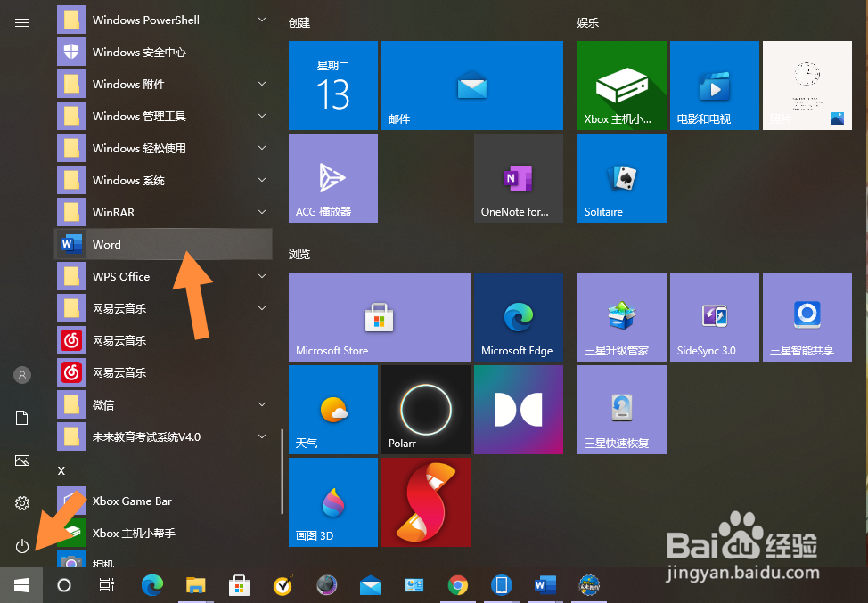
Task: Click the user account avatar
Action: click(22, 375)
